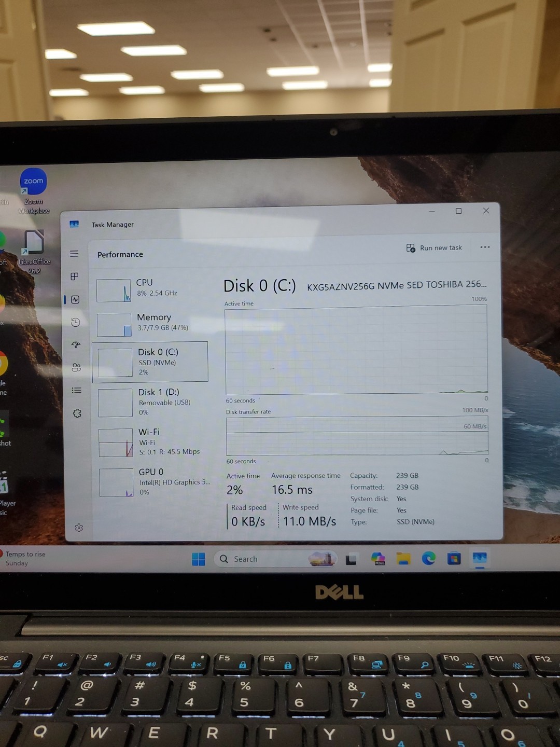Open the Services puzzle icon

(77, 413)
